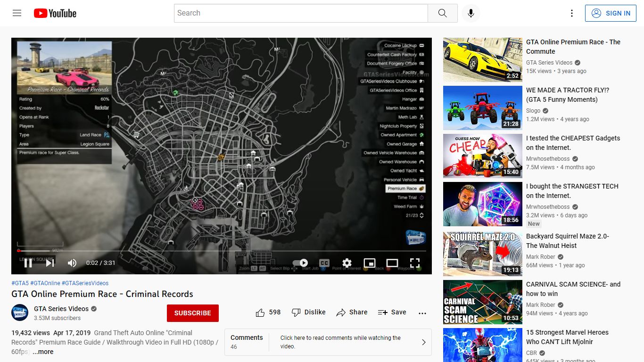Dislike the video

point(308,313)
